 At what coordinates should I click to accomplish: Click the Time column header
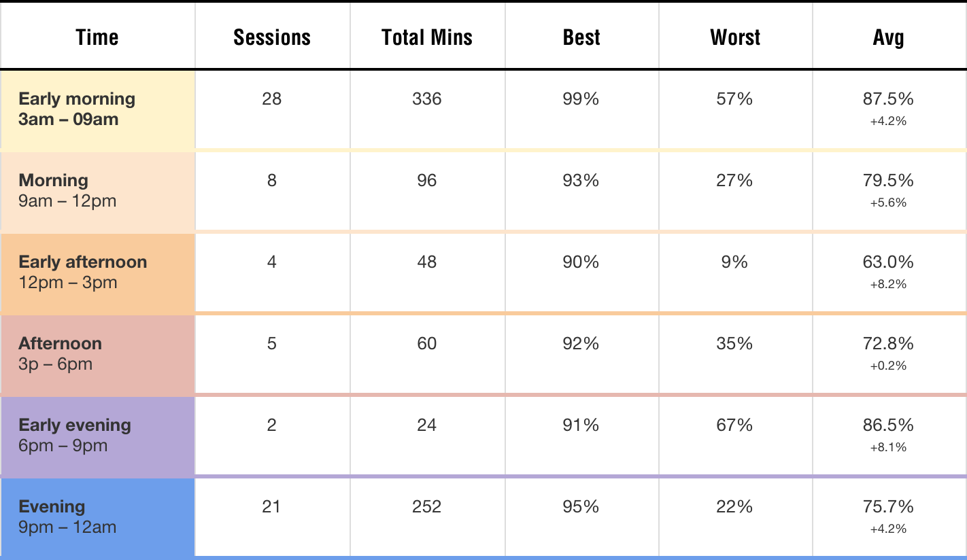[x=97, y=37]
